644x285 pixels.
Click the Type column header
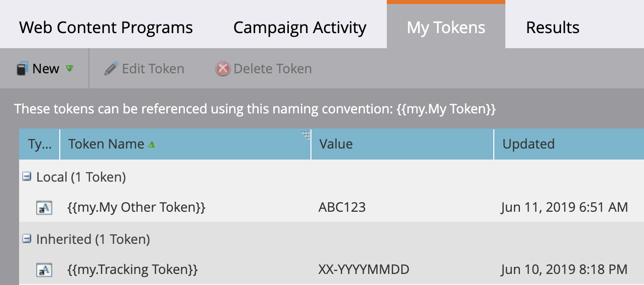(x=40, y=144)
